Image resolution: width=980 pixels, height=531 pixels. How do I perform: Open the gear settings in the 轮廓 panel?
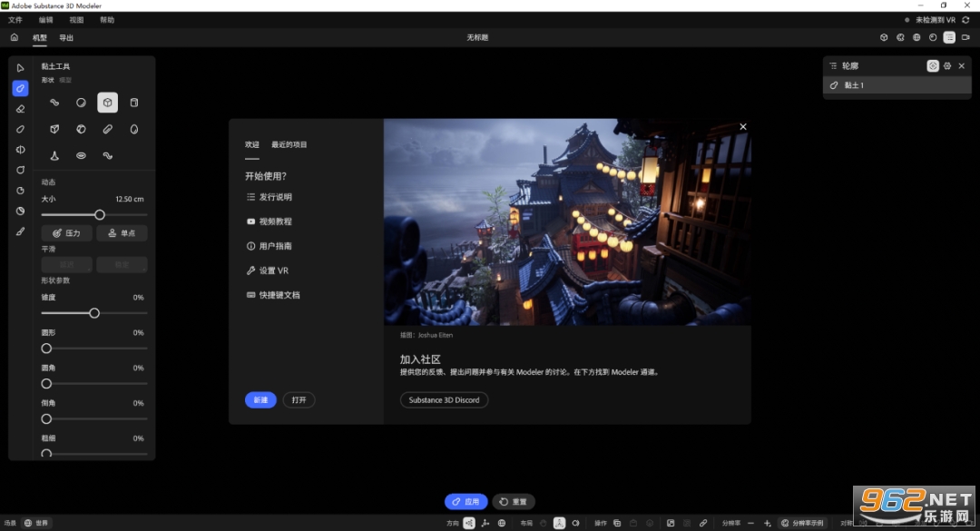tap(947, 65)
